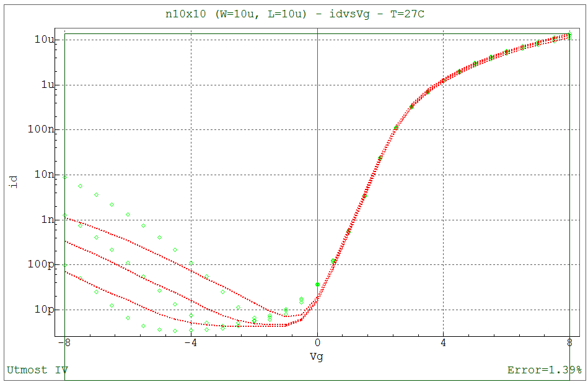The width and height of the screenshot is (588, 382).
Task: Click the topmost green data point at Vg=-8
Action: tap(65, 177)
